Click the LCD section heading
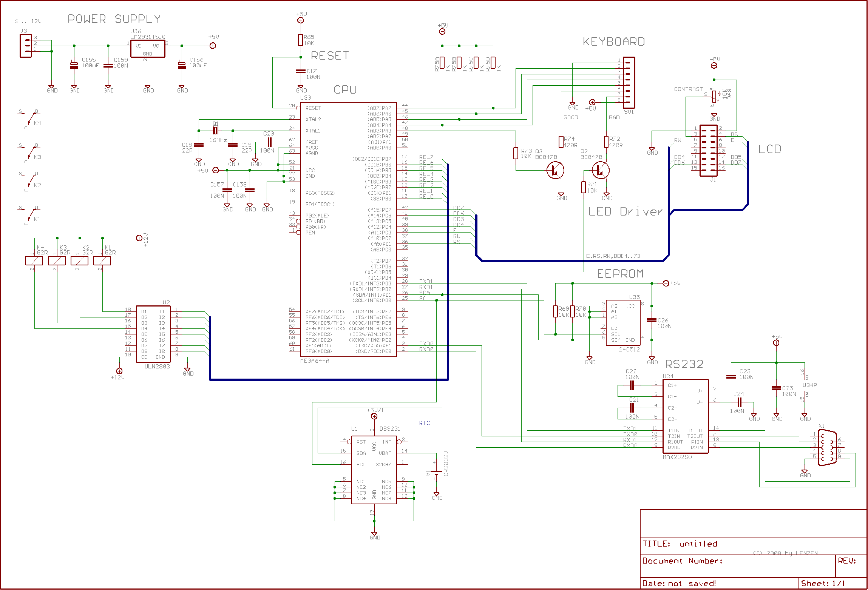 pyautogui.click(x=770, y=149)
